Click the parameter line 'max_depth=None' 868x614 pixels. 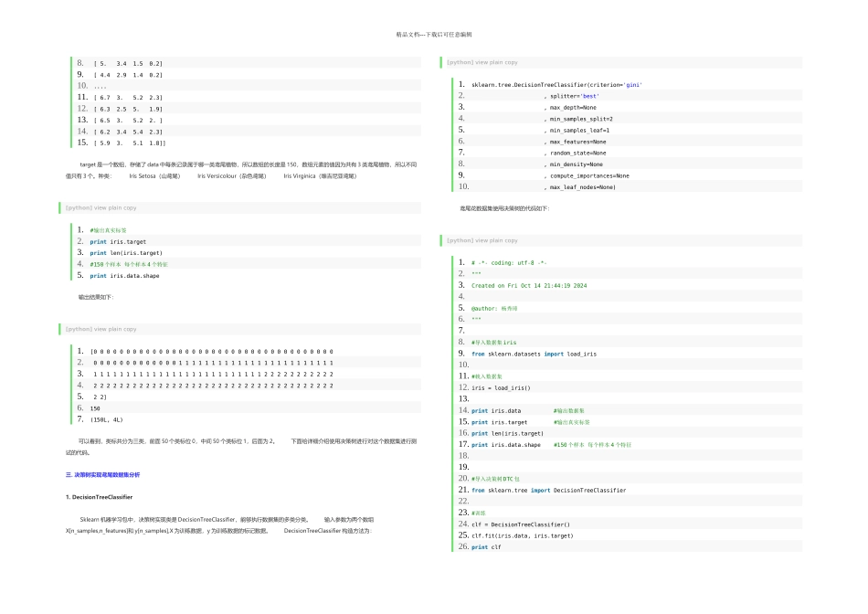[570, 108]
